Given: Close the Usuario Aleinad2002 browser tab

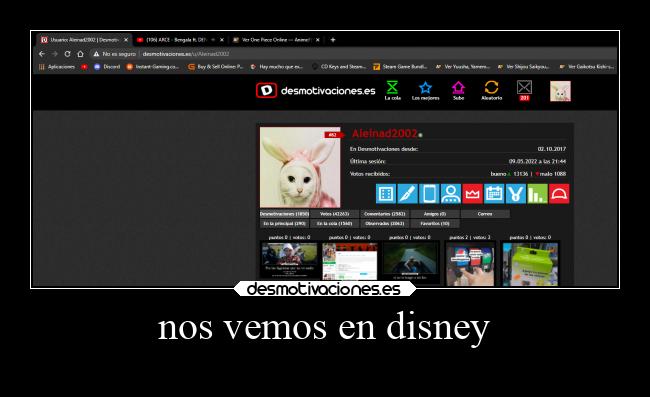Looking at the screenshot, I should click(x=126, y=40).
